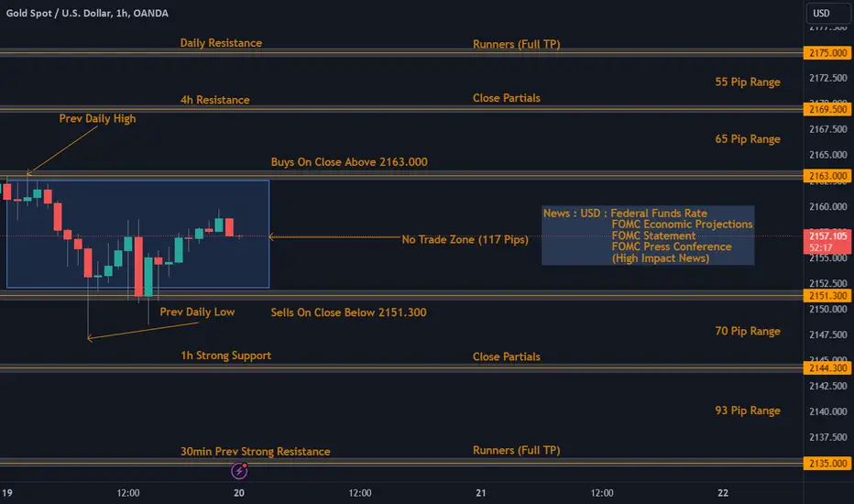Select the 55 Pip Range text
Image resolution: width=854 pixels, height=504 pixels.
click(x=748, y=82)
